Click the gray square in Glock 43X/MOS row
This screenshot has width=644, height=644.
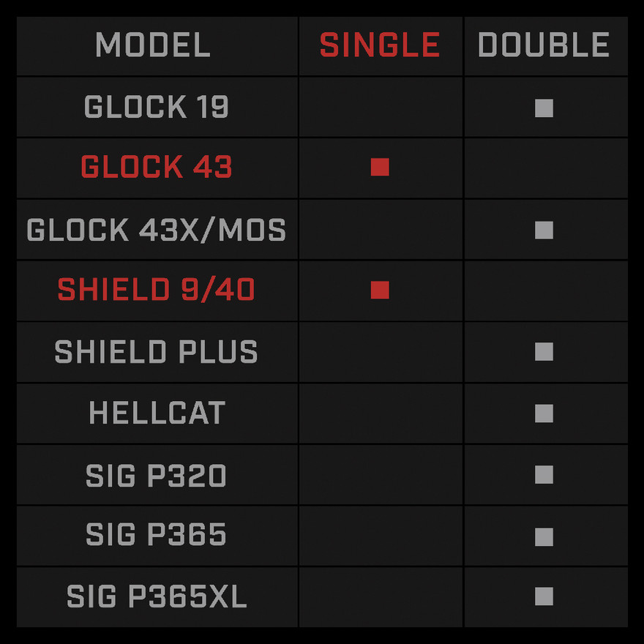click(544, 231)
